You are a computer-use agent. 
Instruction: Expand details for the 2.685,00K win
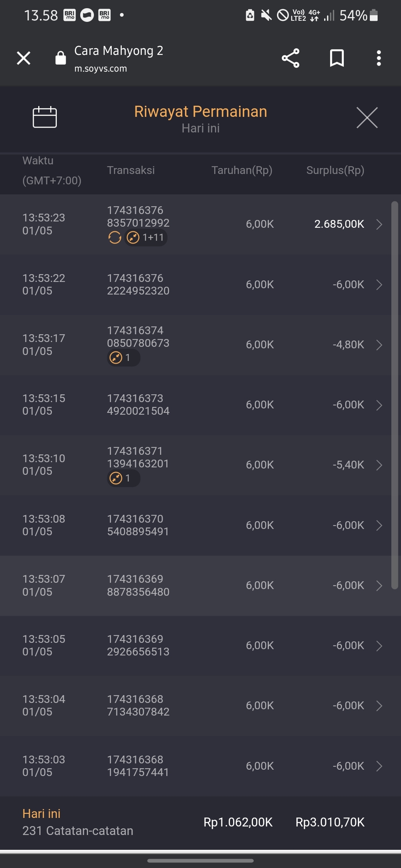coord(379,224)
